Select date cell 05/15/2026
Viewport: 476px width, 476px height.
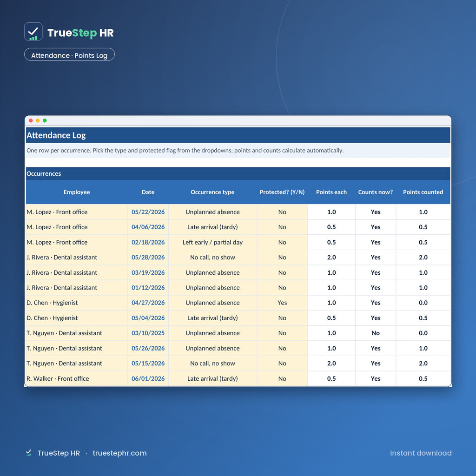[x=148, y=364]
